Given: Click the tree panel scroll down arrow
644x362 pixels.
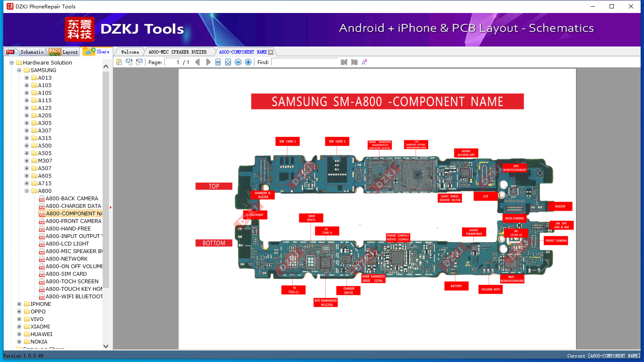Looking at the screenshot, I should click(106, 346).
